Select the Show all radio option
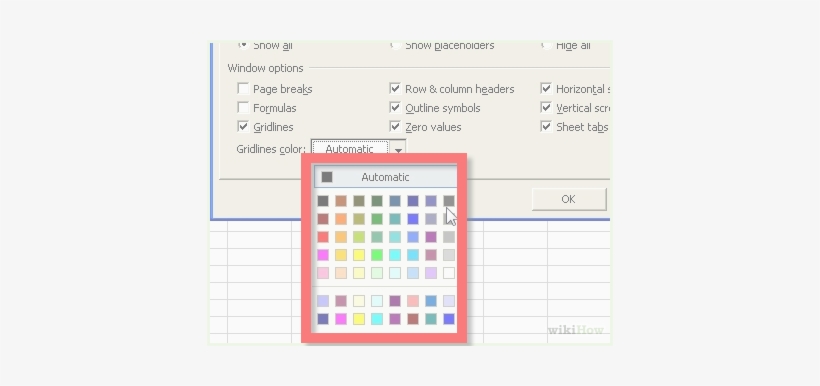This screenshot has height=386, width=820. (243, 45)
